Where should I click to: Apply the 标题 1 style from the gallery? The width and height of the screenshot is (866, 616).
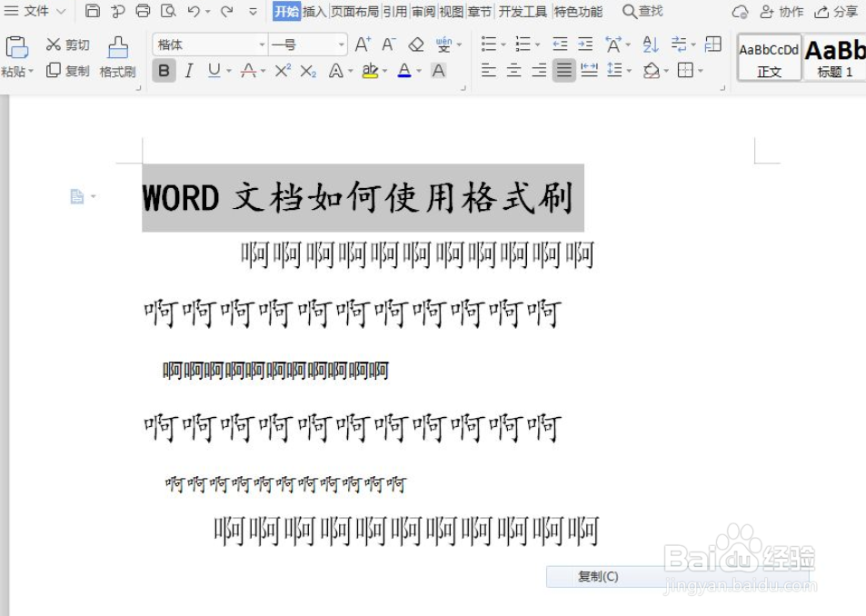(834, 56)
